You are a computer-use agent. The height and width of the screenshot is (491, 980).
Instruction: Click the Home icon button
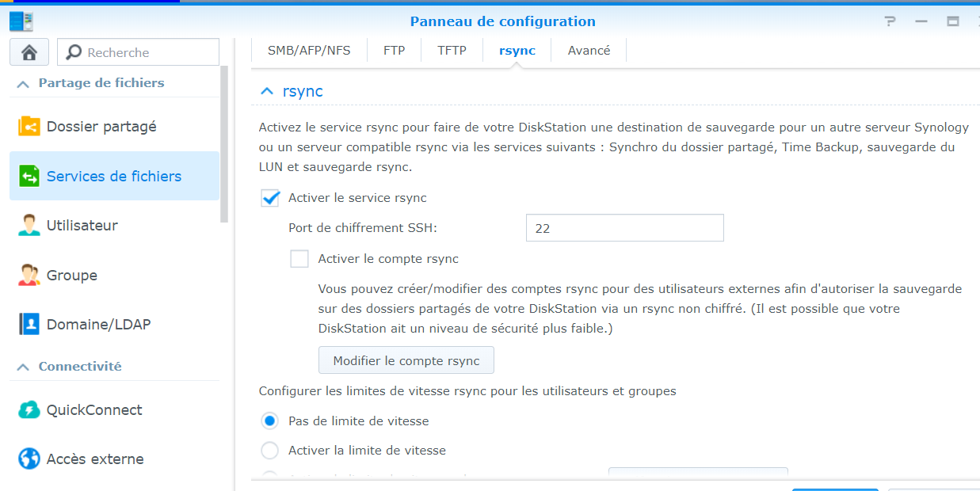[29, 52]
